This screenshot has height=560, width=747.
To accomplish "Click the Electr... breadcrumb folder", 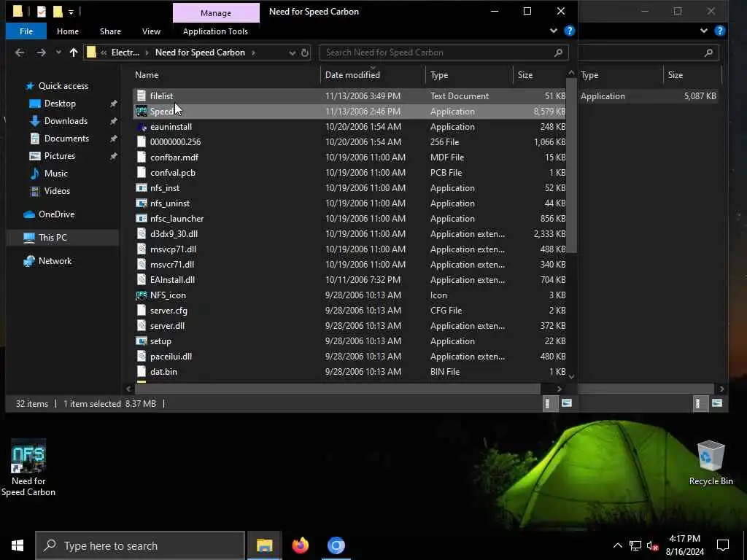I will click(125, 52).
